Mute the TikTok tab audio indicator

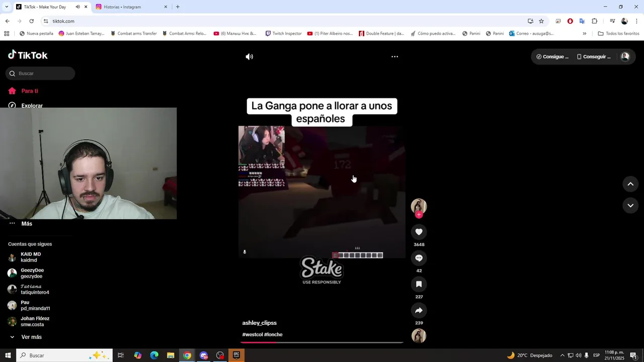pyautogui.click(x=77, y=7)
